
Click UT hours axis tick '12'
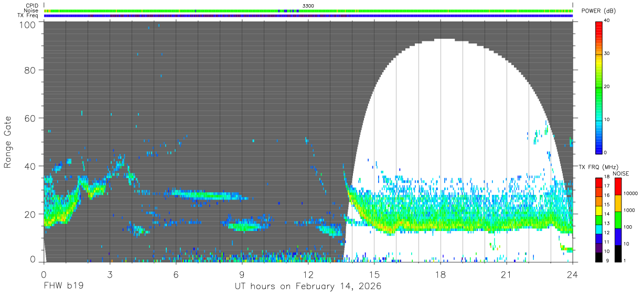308,274
